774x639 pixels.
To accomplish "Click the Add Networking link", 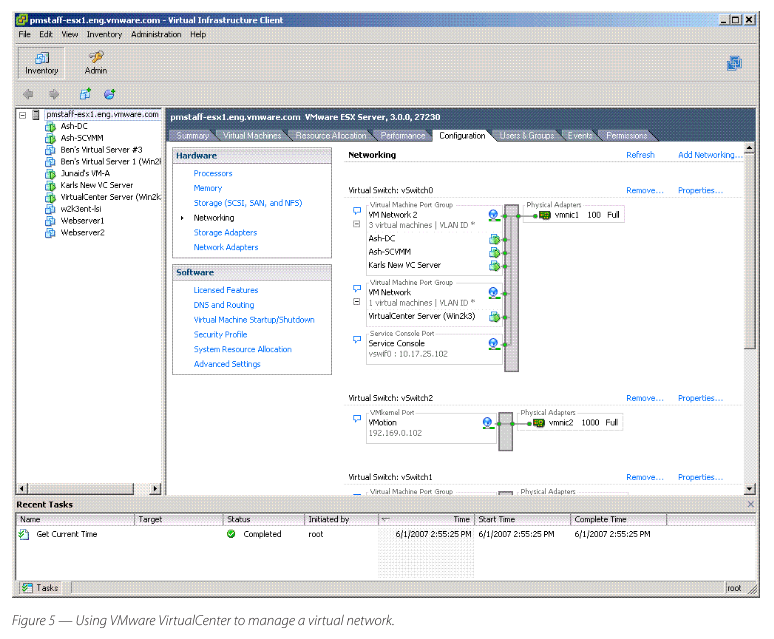I will pos(710,155).
